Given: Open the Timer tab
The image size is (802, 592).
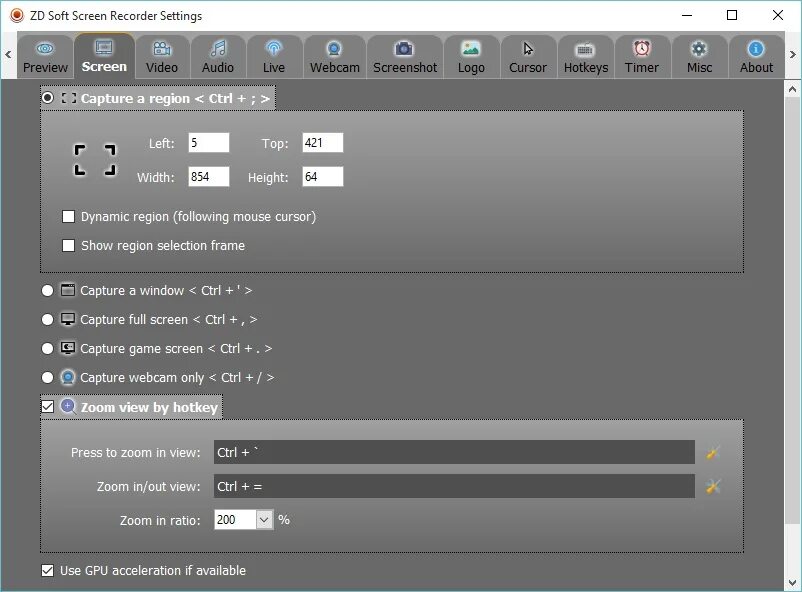Looking at the screenshot, I should pyautogui.click(x=641, y=57).
